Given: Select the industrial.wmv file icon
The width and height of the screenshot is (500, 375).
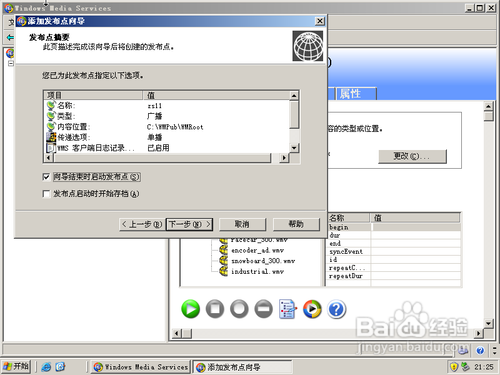Looking at the screenshot, I should (223, 271).
